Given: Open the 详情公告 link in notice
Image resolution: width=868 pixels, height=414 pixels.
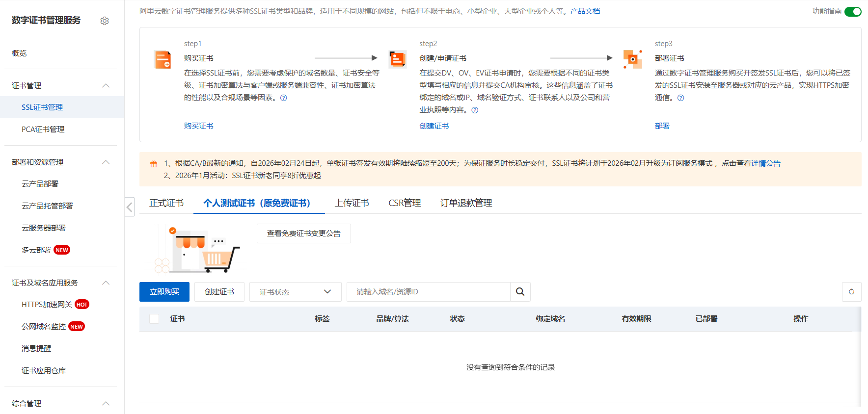Looking at the screenshot, I should coord(765,163).
